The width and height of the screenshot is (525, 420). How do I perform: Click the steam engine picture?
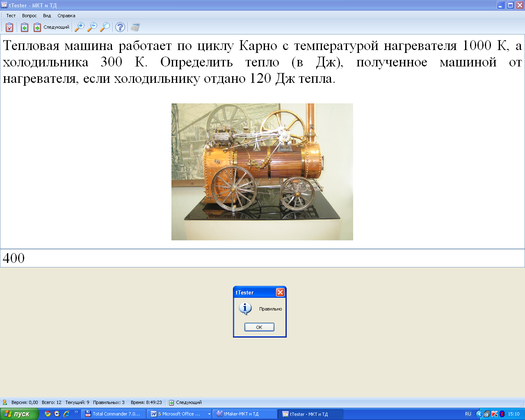tap(262, 172)
